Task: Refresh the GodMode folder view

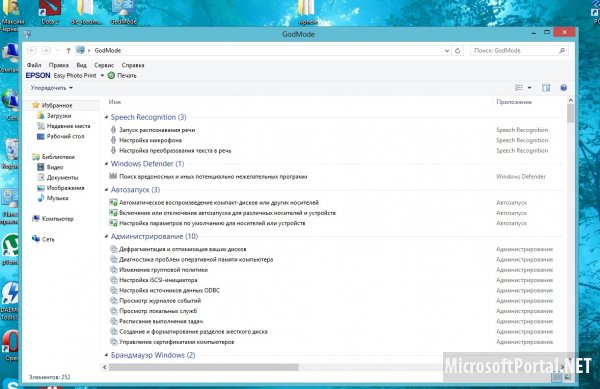Action: tap(458, 50)
